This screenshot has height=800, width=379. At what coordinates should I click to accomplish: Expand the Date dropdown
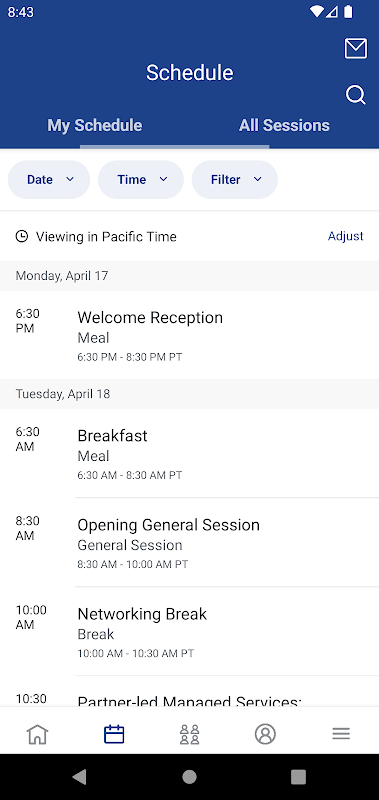[x=49, y=180]
